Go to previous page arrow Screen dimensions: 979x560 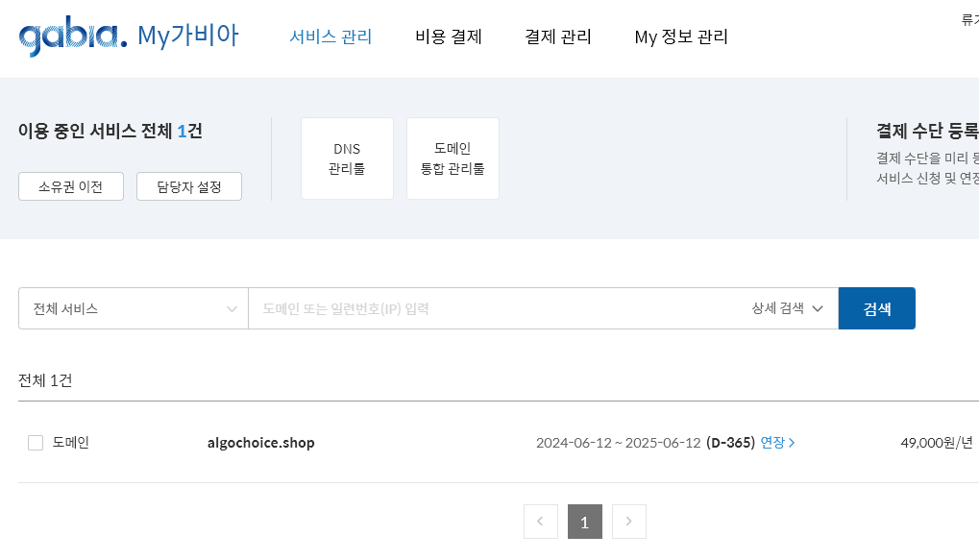(x=541, y=522)
